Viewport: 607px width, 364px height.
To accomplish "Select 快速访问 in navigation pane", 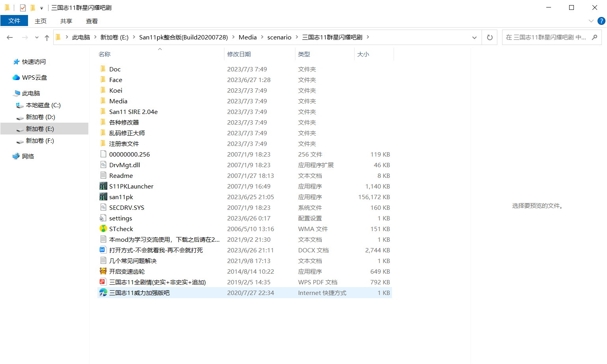I will point(34,62).
